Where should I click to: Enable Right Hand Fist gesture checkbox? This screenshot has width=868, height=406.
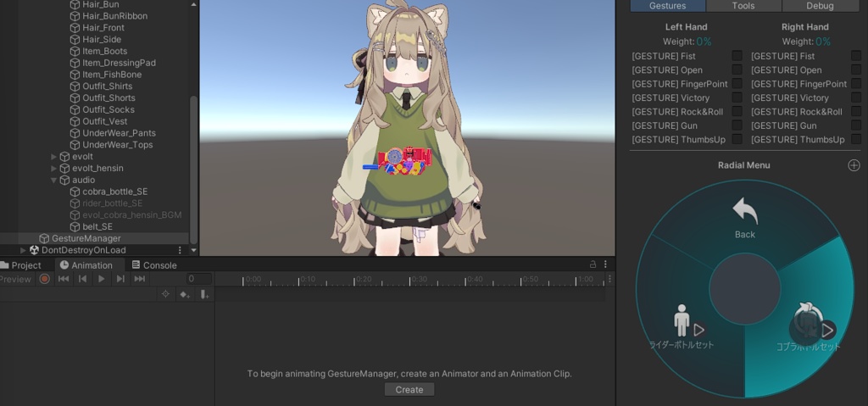point(856,56)
